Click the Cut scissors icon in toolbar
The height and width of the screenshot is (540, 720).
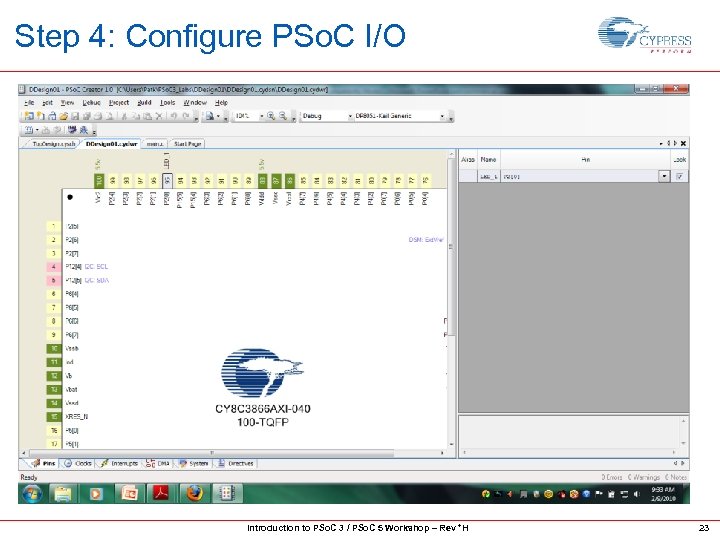coord(124,116)
